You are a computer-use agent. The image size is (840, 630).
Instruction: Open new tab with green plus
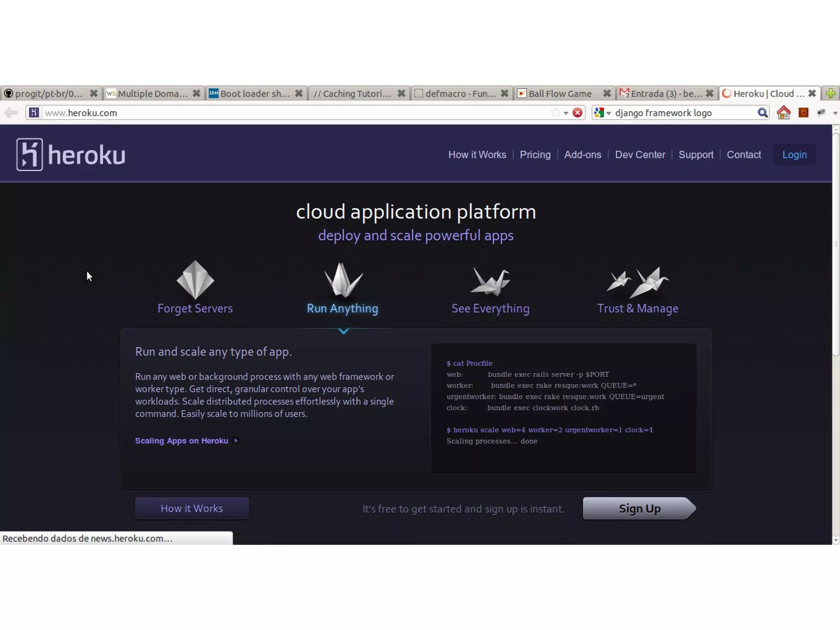click(831, 94)
